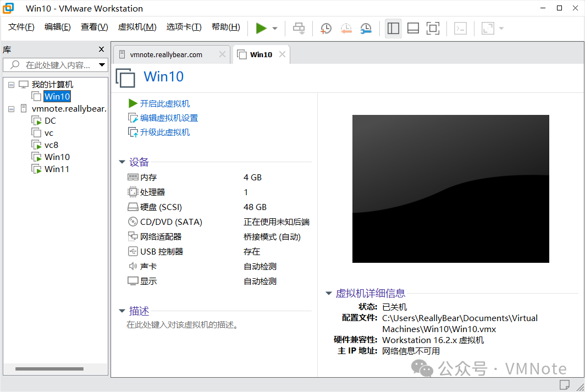Viewport: 585px width, 392px height.
Task: Select the 处理器 device row
Action: [219, 192]
